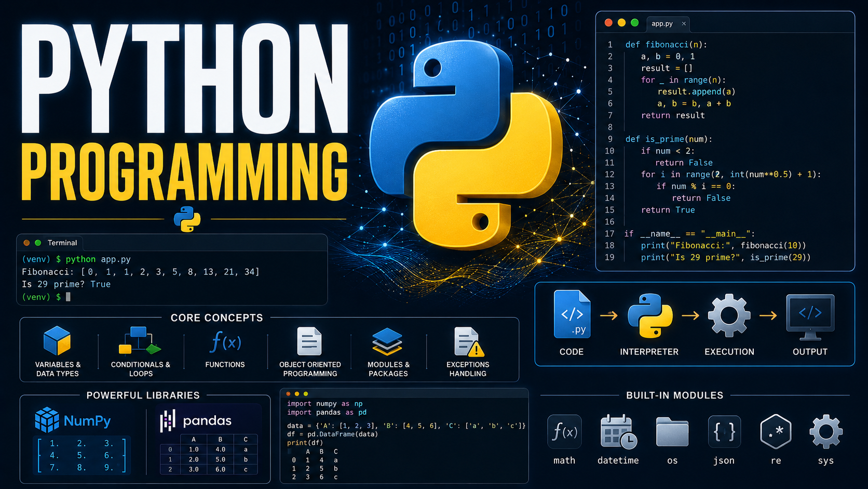868x489 pixels.
Task: Click the 'POWERFUL LIBRARIES' heading
Action: (x=143, y=395)
